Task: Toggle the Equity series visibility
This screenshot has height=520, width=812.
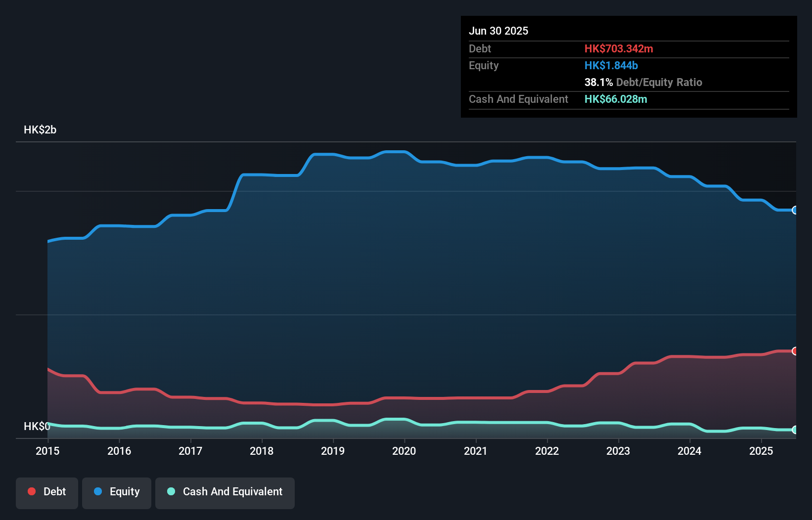Action: (116, 492)
